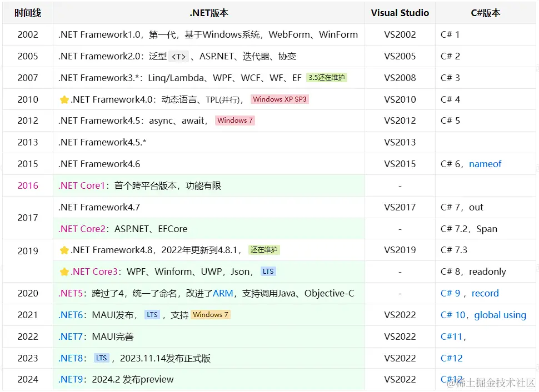Click the LTS tag in .NET8 row
Image resolution: width=539 pixels, height=392 pixels.
101,358
